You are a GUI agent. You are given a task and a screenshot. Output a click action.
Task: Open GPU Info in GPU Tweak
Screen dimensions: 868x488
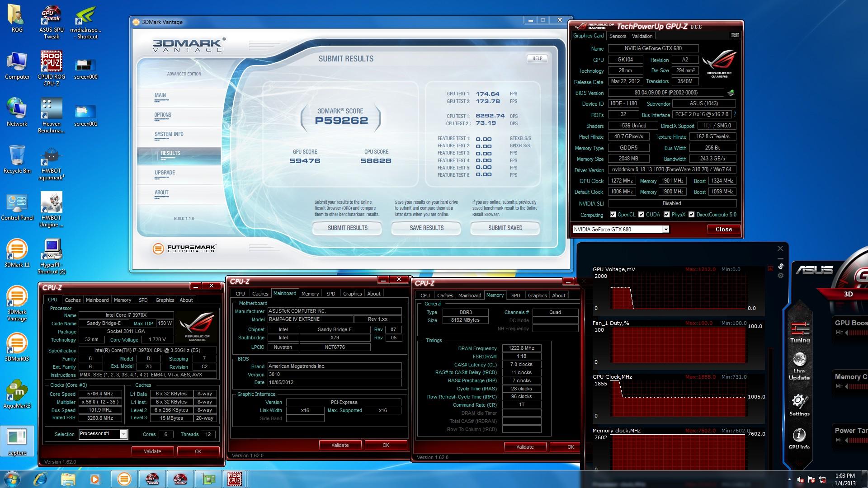coord(799,439)
